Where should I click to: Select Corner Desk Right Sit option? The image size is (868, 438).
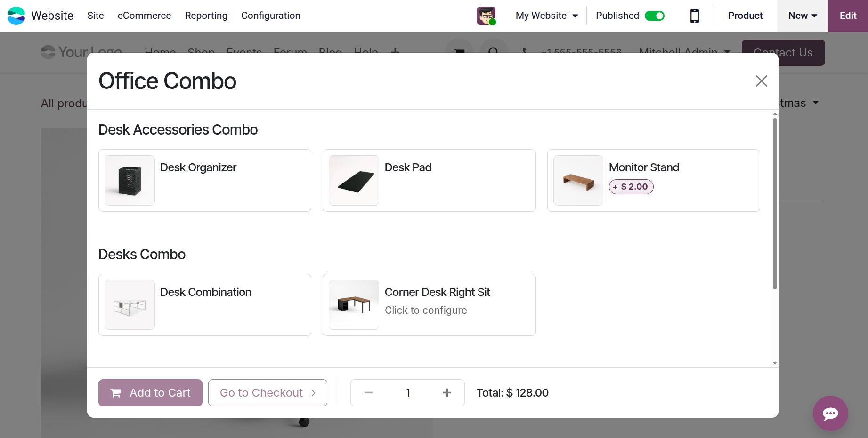429,305
